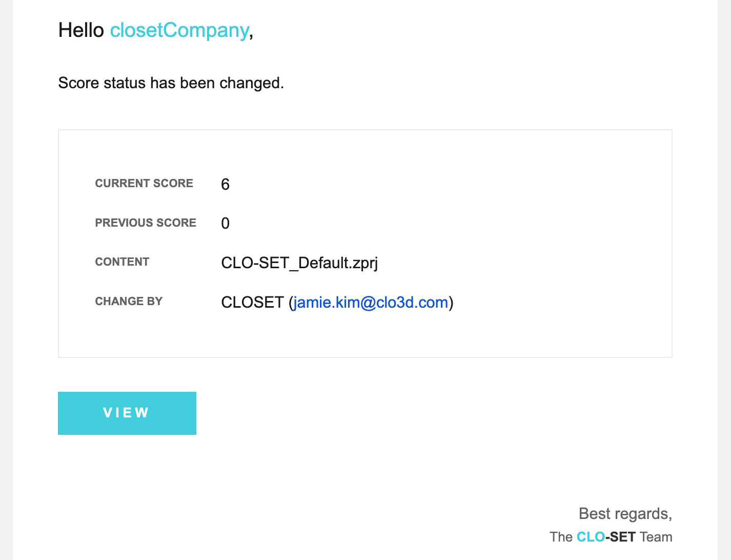The width and height of the screenshot is (731, 560).
Task: Click the VIEW button
Action: tap(127, 413)
